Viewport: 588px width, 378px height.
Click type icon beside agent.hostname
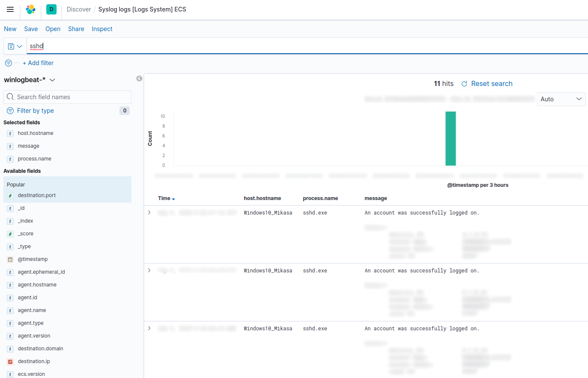(10, 285)
